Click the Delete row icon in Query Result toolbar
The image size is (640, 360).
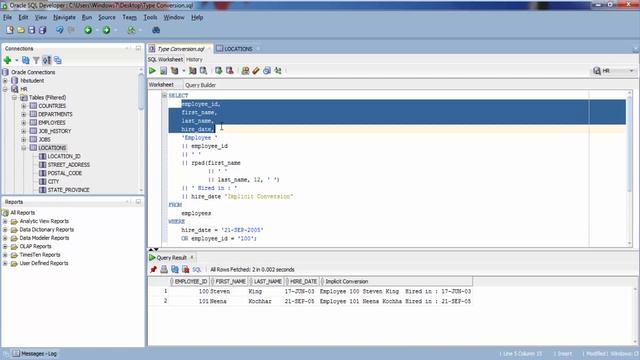click(186, 269)
